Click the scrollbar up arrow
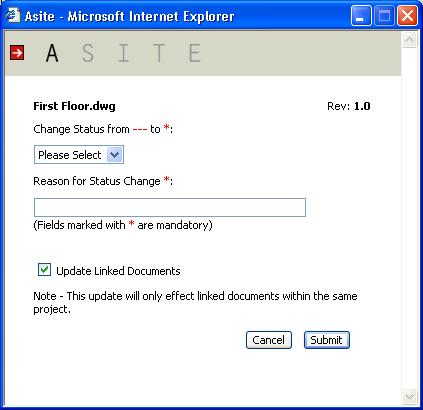 coord(409,40)
